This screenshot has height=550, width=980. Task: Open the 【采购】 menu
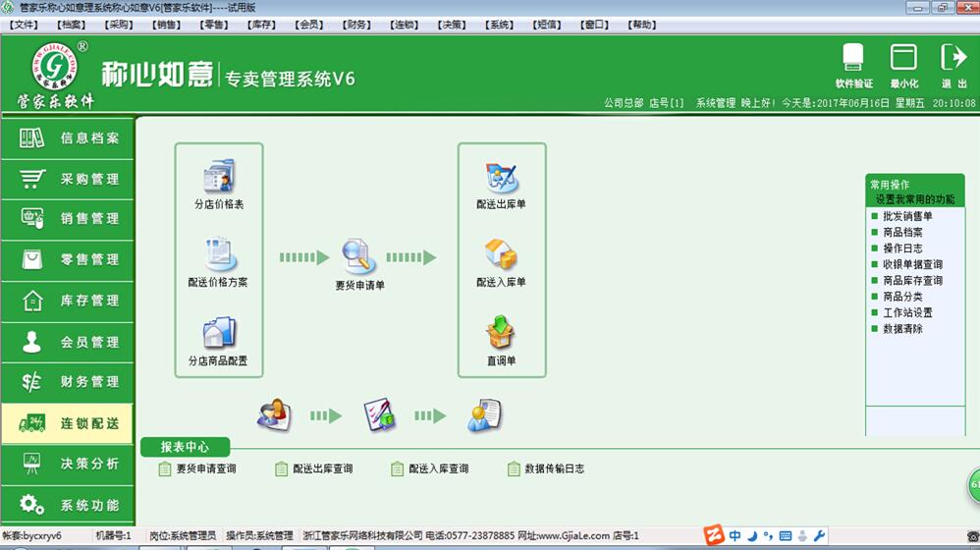pos(119,25)
